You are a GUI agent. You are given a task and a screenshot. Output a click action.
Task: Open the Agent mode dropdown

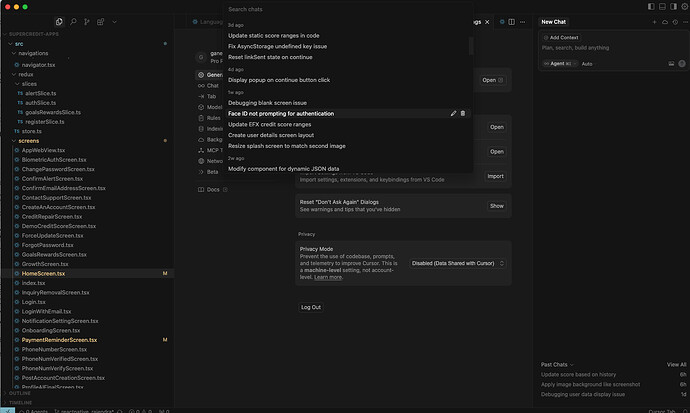tap(560, 64)
